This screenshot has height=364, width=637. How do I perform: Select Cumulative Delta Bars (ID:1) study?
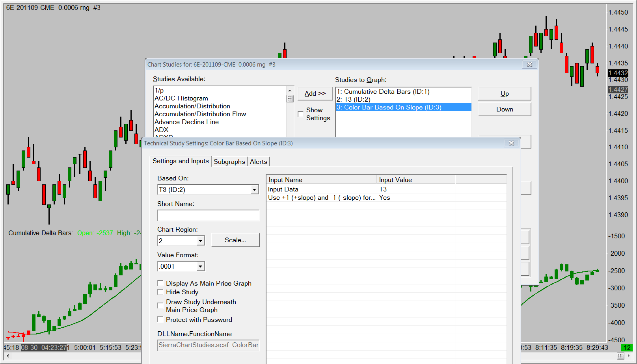click(x=403, y=91)
